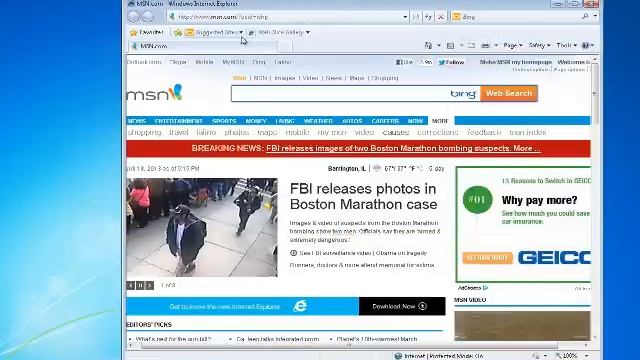Click the Print icon in command bar
Screen dimensions: 640x360
485,45
